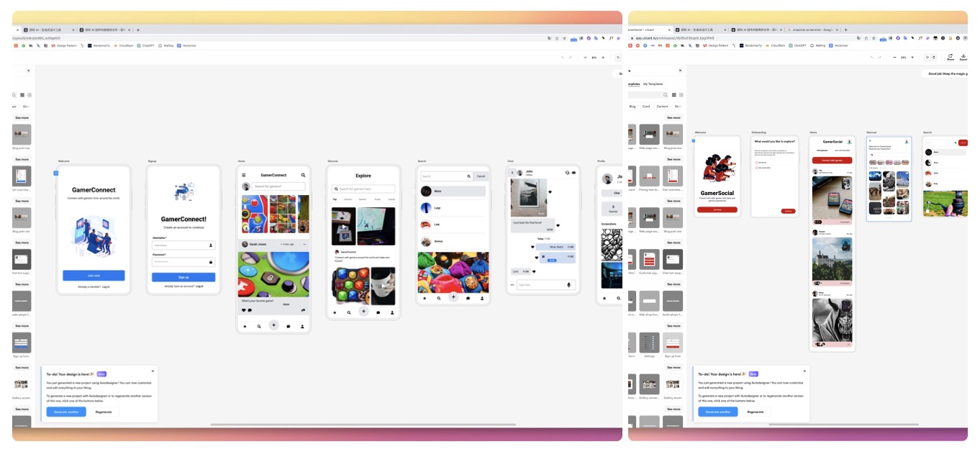The image size is (980, 452).
Task: Zoom out with minus beside 64%
Action: (894, 57)
